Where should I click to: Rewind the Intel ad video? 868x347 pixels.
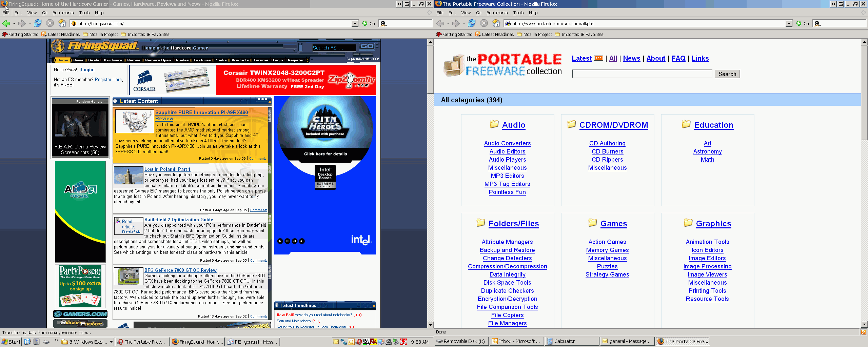pos(295,241)
